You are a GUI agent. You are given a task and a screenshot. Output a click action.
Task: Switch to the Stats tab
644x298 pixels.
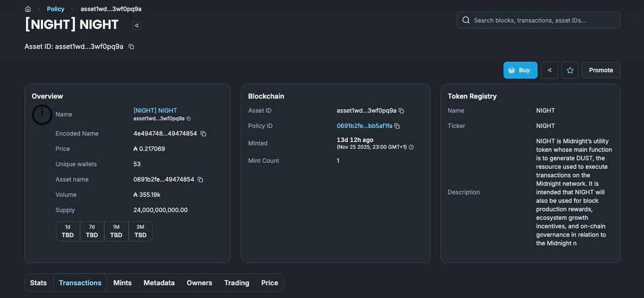[39, 282]
